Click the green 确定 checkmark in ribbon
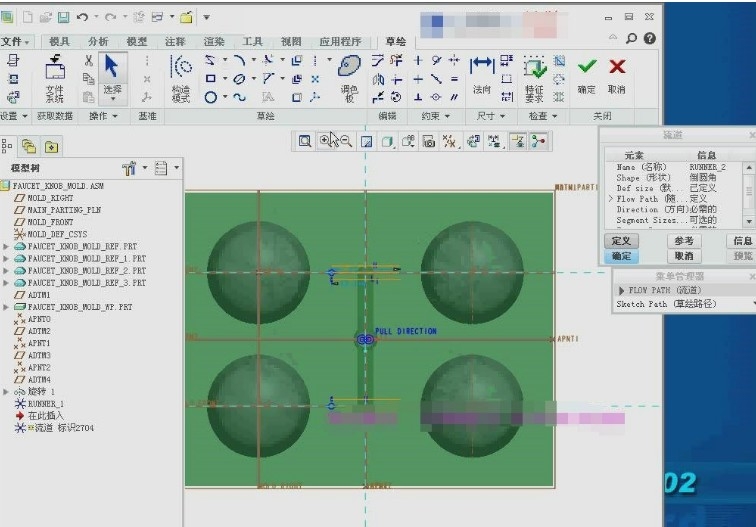Image resolution: width=756 pixels, height=527 pixels. pos(587,67)
